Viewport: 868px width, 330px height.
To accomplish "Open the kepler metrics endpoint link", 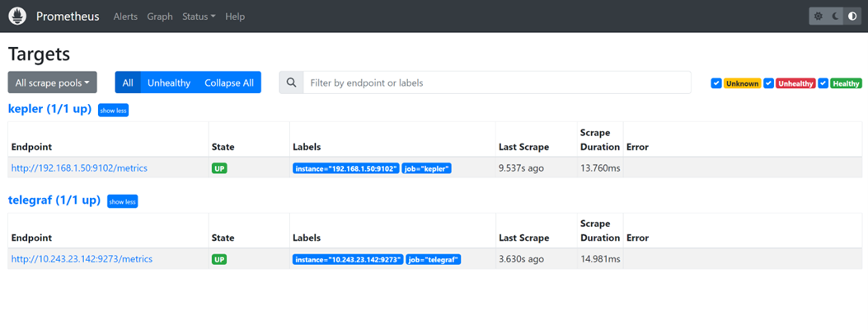I will tap(79, 168).
